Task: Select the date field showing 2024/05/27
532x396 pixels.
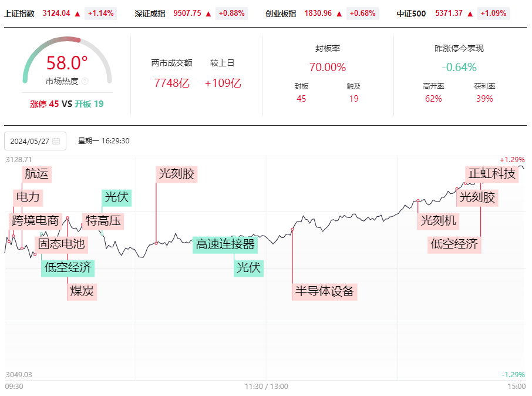Action: [35, 141]
